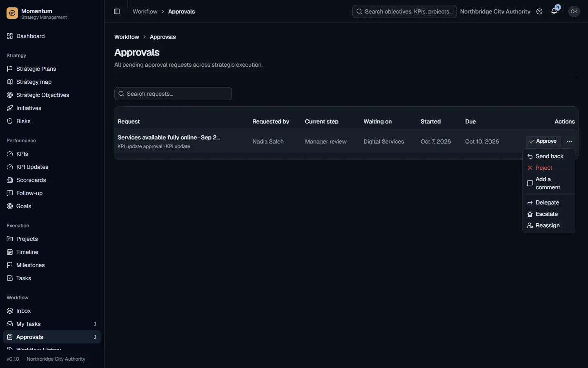588x368 pixels.
Task: Click the Nadia Saleh requester cell
Action: pyautogui.click(x=268, y=141)
